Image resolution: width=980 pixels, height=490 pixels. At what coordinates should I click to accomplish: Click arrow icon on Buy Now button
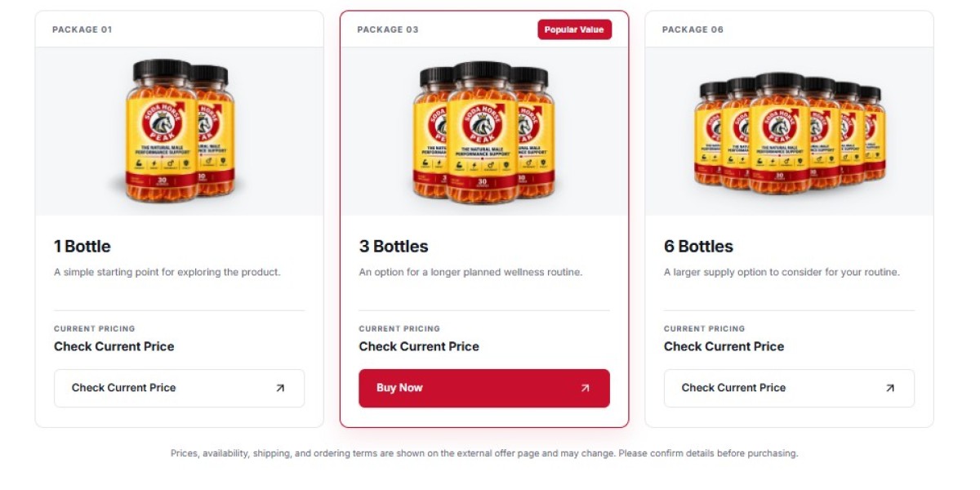(x=585, y=388)
